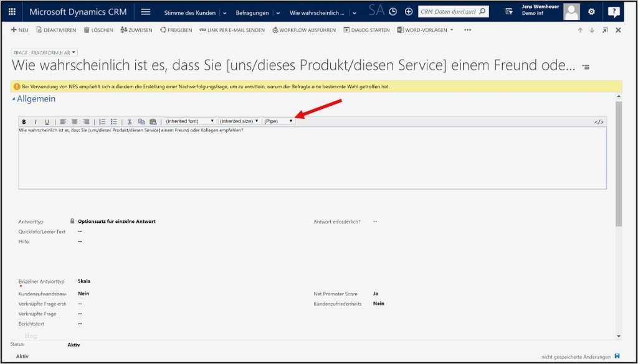
Task: Click Befragungen navigation item
Action: point(252,13)
